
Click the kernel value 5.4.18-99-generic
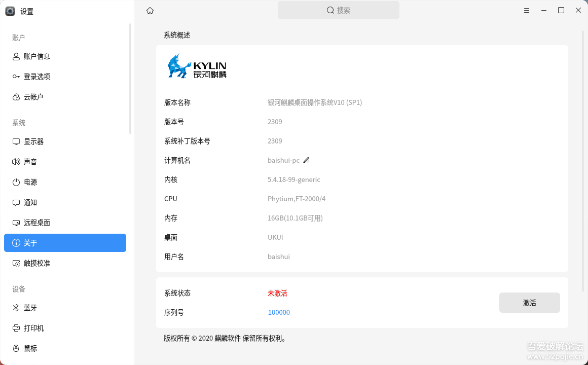coord(294,179)
